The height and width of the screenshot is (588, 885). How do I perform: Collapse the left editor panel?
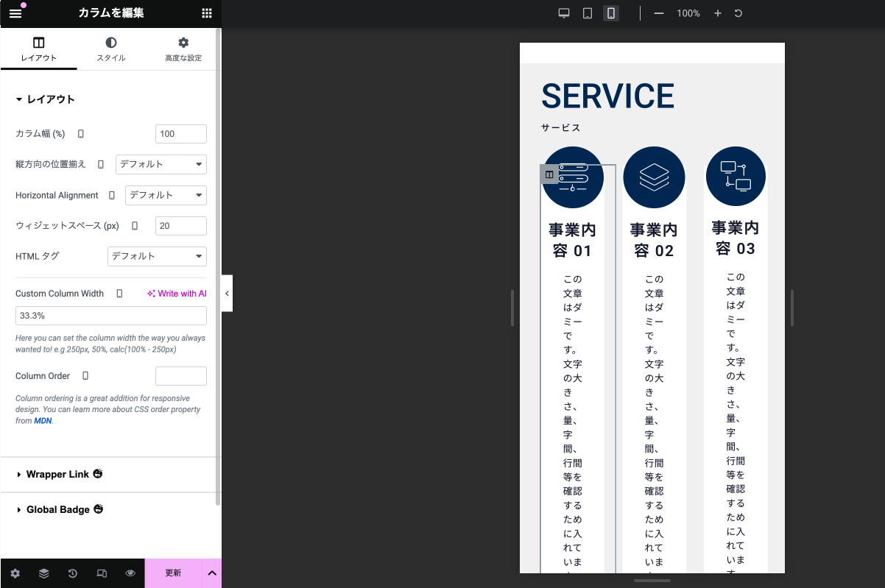[227, 293]
